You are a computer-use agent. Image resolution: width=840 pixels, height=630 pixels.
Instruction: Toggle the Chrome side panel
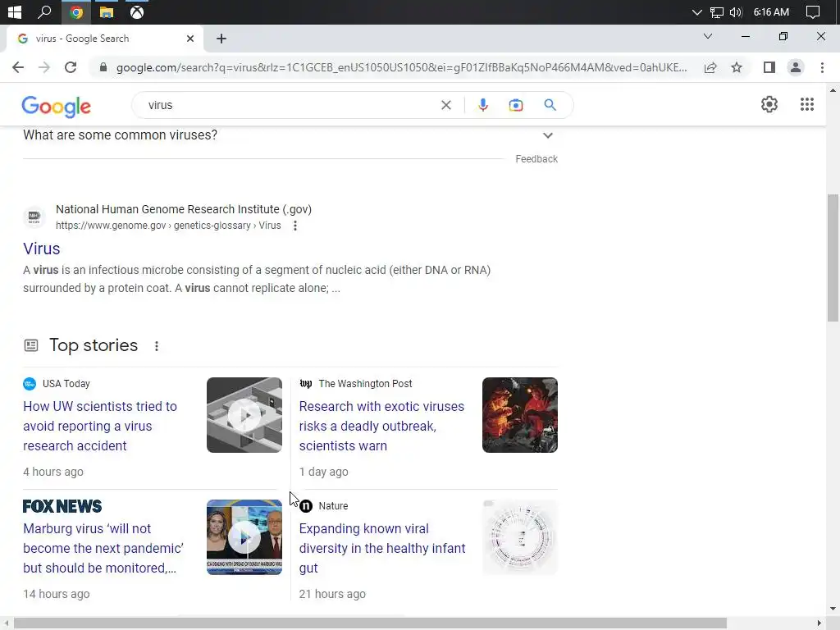[x=769, y=67]
